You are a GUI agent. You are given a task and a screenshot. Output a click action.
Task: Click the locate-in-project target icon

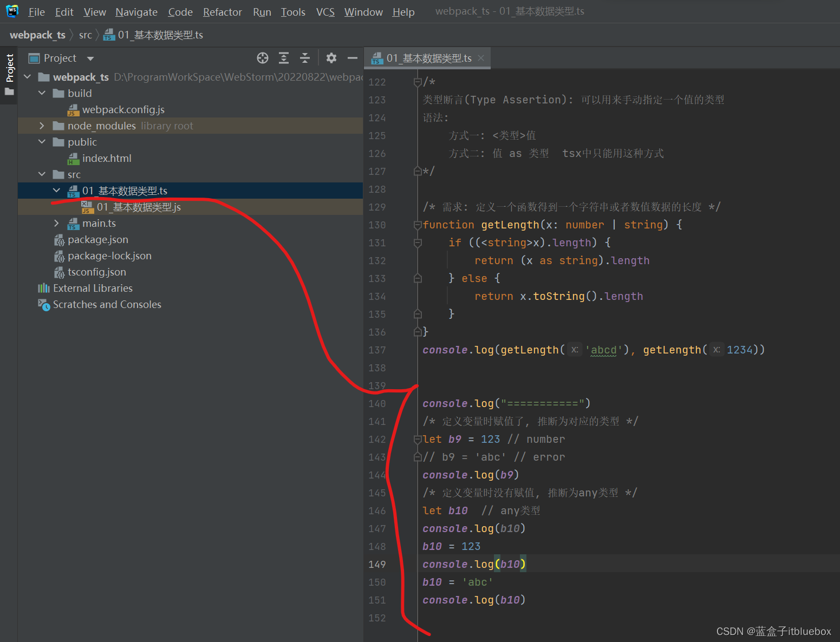(x=263, y=58)
